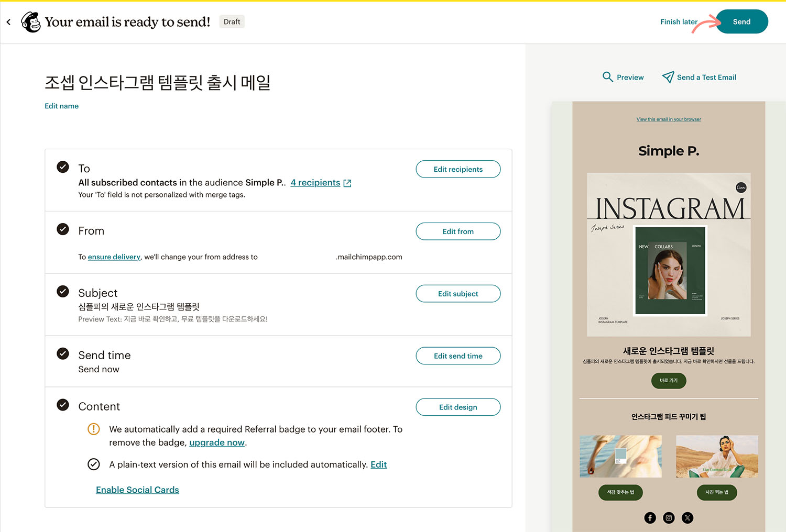Click Edit design button
The height and width of the screenshot is (532, 786).
tap(458, 407)
